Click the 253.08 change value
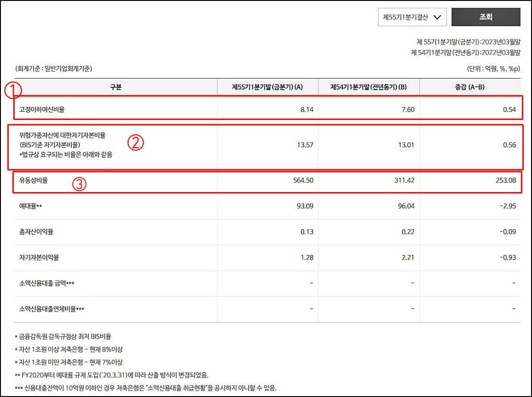Image resolution: width=532 pixels, height=397 pixels. (x=505, y=181)
